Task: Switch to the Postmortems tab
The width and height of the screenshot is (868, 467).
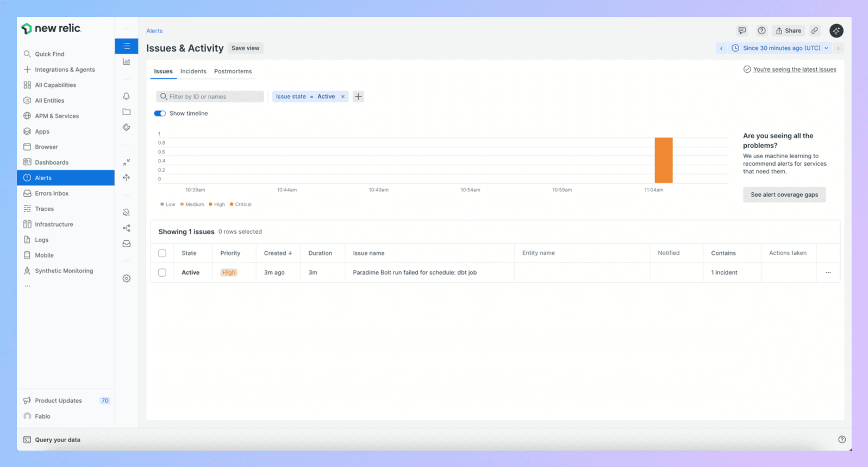Action: tap(233, 71)
